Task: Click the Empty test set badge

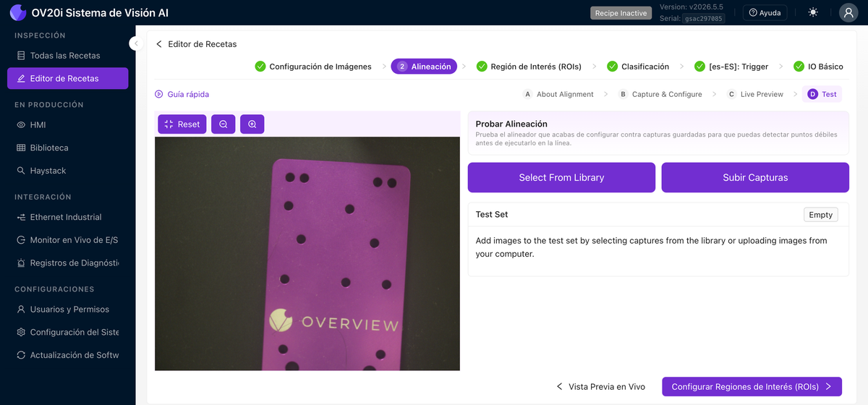Action: [x=821, y=215]
